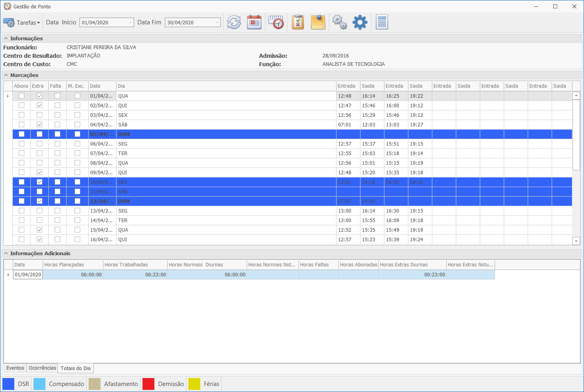584x392 pixels.
Task: Click the 12:48 Entrada cell for 01/04
Action: [x=348, y=96]
